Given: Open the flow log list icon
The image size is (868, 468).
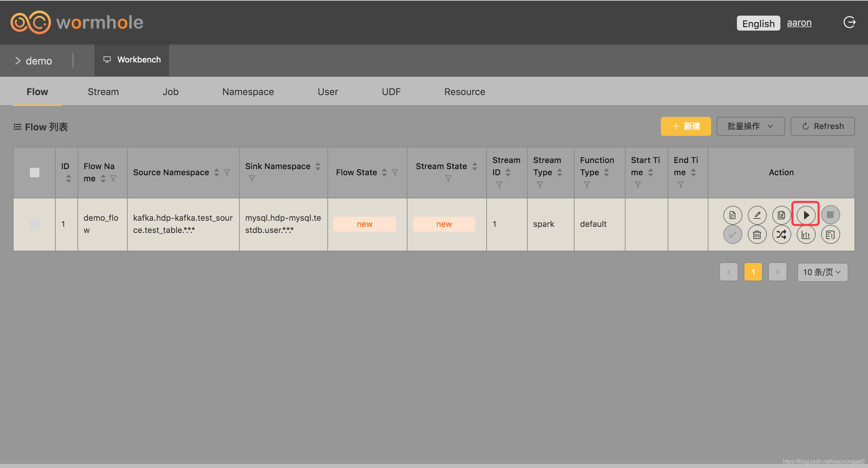Looking at the screenshot, I should pyautogui.click(x=830, y=234).
